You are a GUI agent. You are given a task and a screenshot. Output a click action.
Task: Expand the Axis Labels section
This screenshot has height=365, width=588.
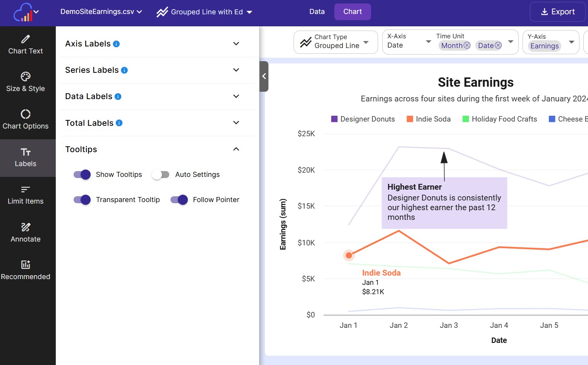coord(236,44)
